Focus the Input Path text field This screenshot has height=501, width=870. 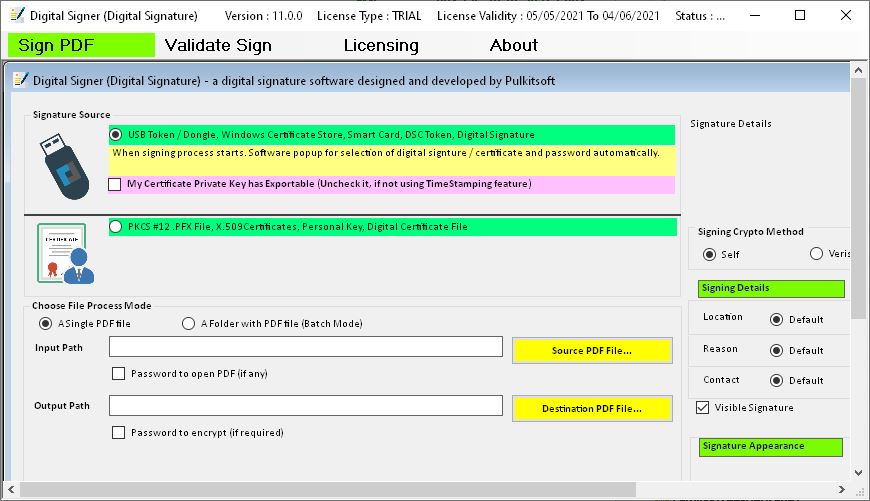pyautogui.click(x=306, y=347)
